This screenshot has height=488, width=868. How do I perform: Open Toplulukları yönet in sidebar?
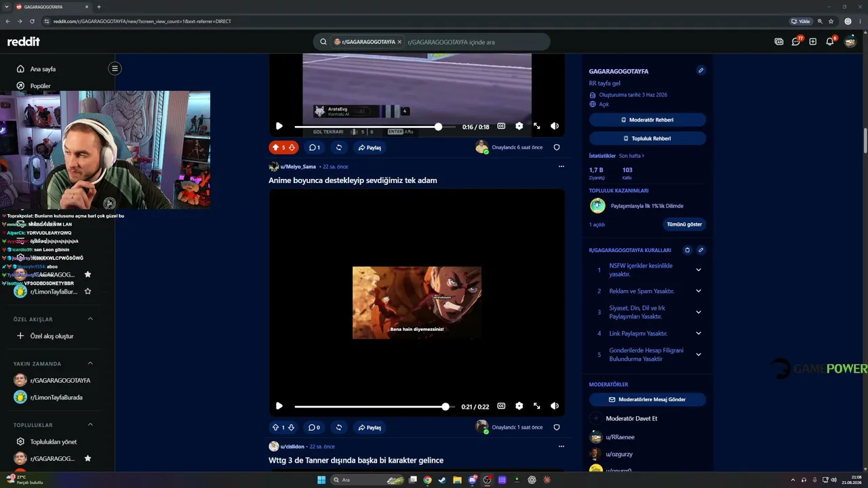click(x=53, y=442)
